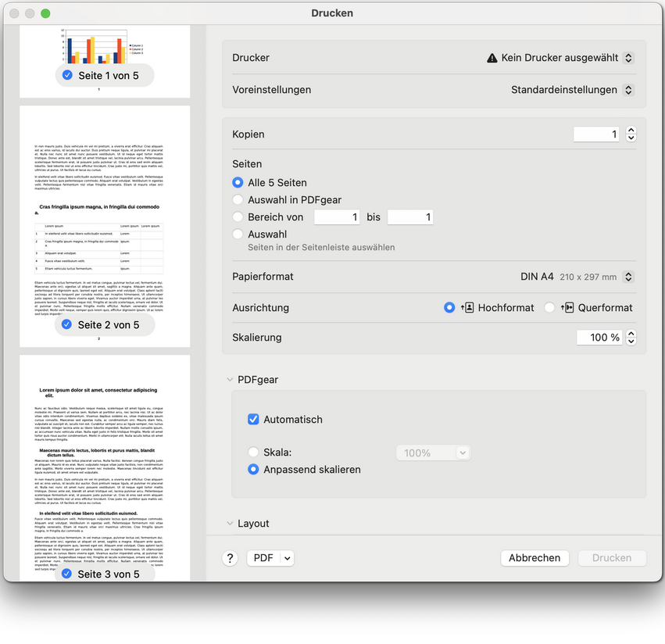Increase Kopien using the stepper arrow
The width and height of the screenshot is (665, 644).
click(x=631, y=130)
